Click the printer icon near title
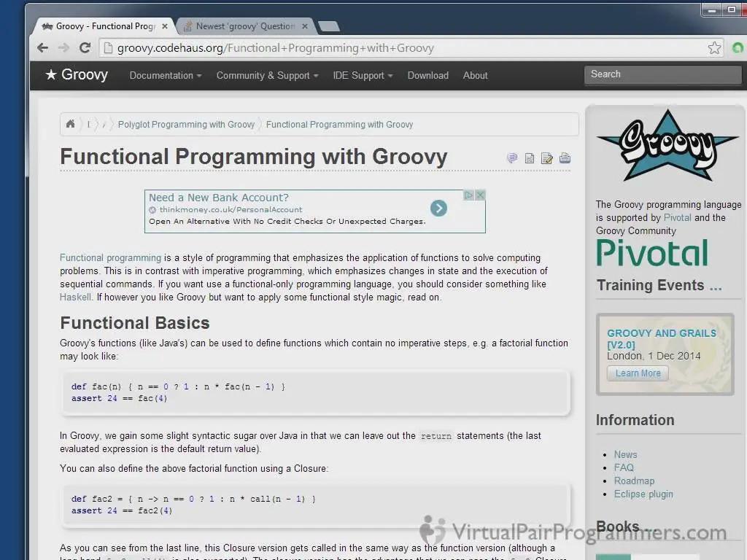Viewport: 747px width, 560px height. pos(565,158)
